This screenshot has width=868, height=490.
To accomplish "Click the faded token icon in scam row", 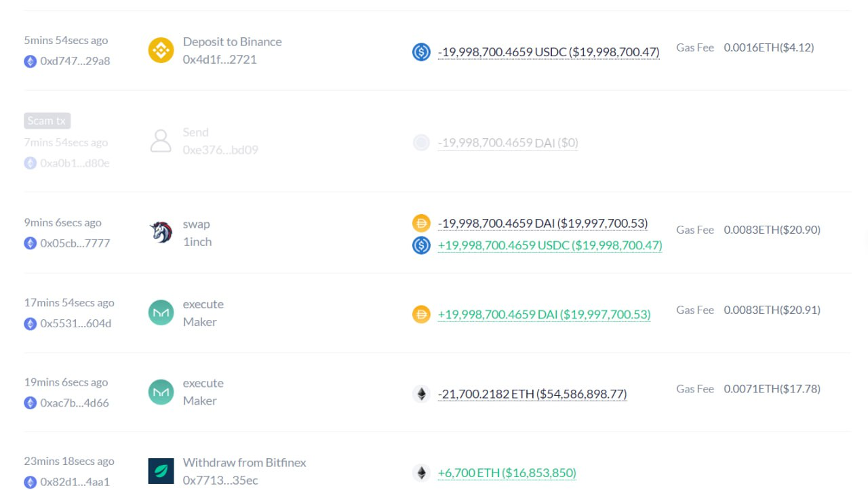I will [421, 142].
